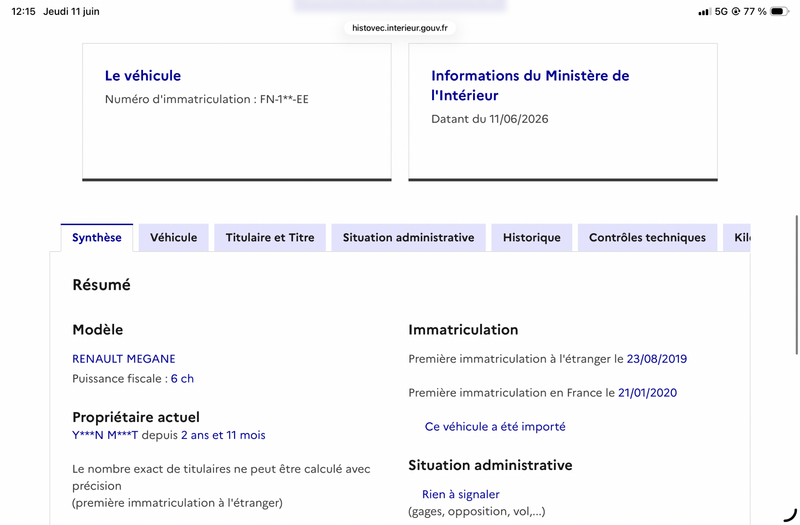Select the registration number FN-1**-EE text
800x525 pixels.
[x=284, y=99]
